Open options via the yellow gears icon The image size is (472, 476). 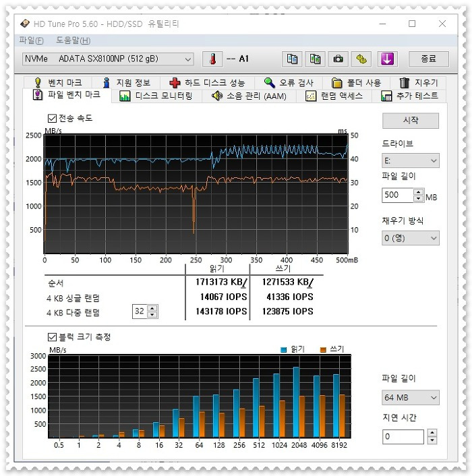coord(361,59)
